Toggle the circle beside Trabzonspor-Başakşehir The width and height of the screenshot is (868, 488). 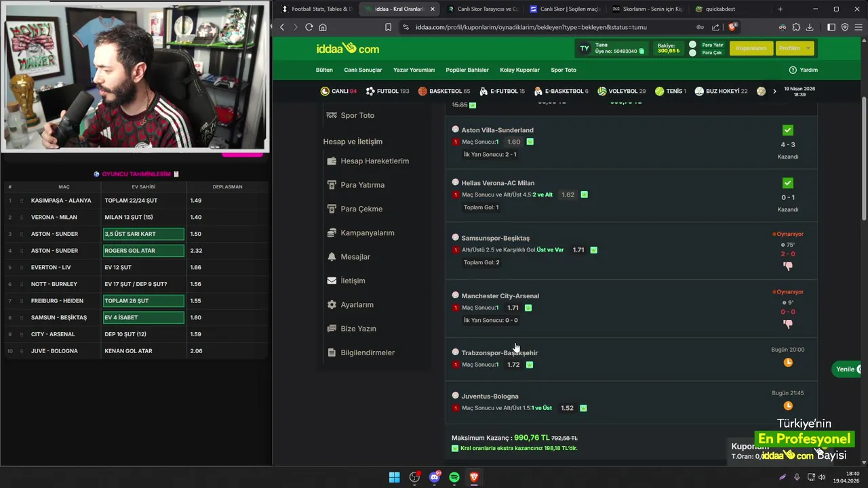(x=456, y=352)
